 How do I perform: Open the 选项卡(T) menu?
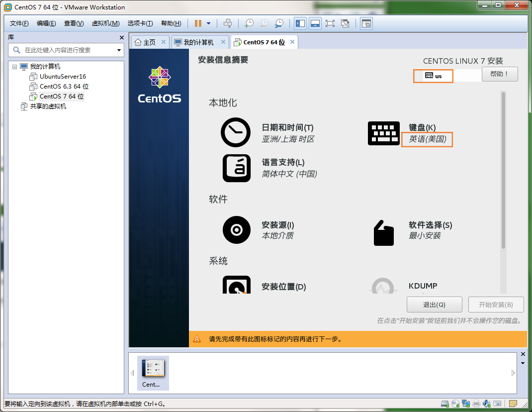tap(140, 23)
